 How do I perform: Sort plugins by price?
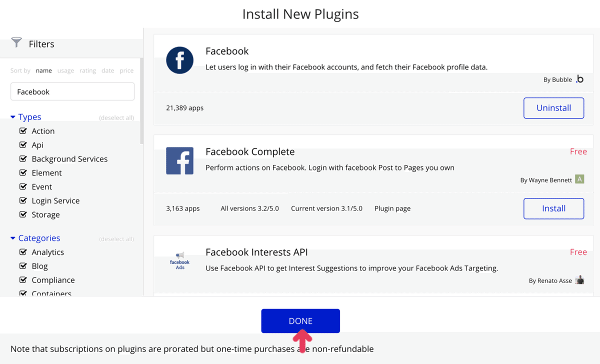tap(126, 70)
